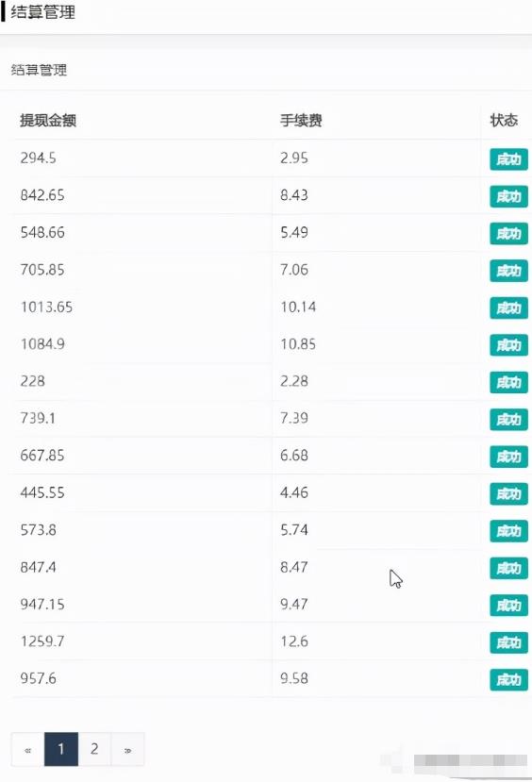Click the 结算管理 page title
532x782 pixels.
42,12
